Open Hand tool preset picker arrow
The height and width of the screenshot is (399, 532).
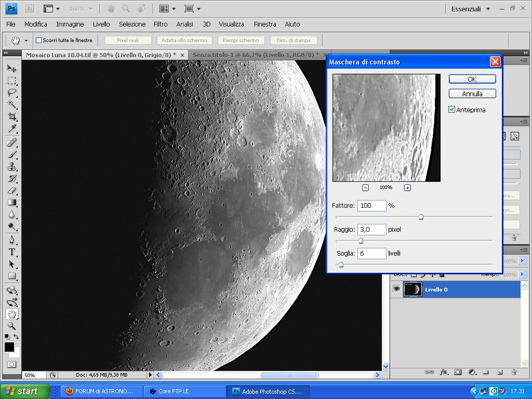coord(26,41)
